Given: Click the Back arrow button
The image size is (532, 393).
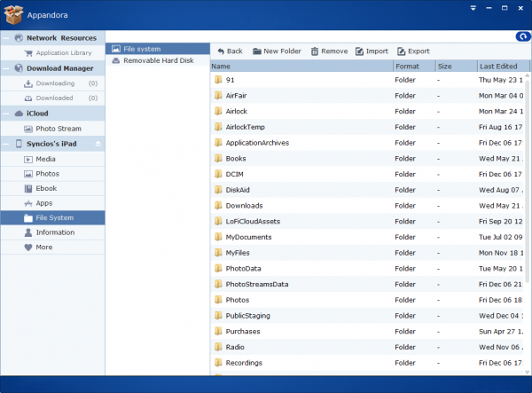Looking at the screenshot, I should point(229,51).
